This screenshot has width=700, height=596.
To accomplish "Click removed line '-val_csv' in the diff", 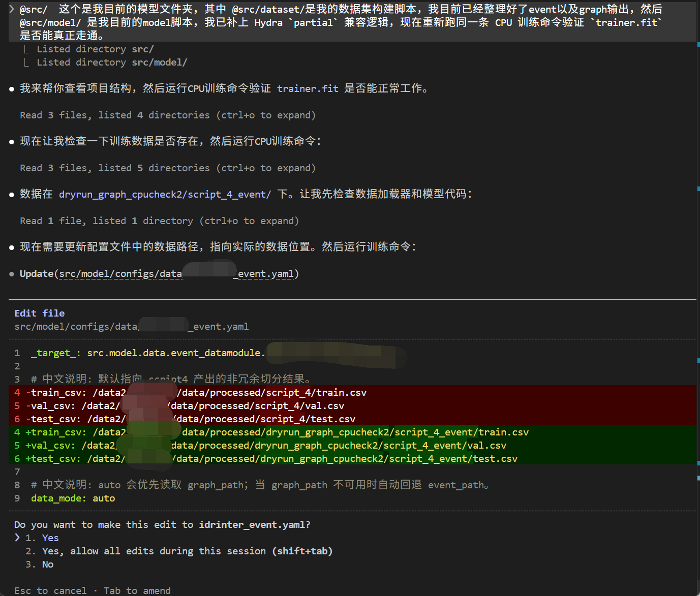I will (353, 405).
